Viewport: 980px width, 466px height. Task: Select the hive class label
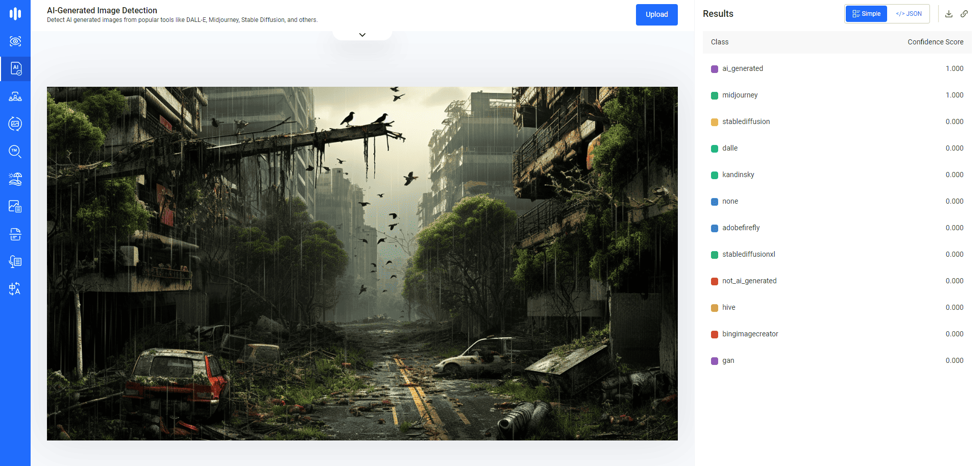(729, 307)
